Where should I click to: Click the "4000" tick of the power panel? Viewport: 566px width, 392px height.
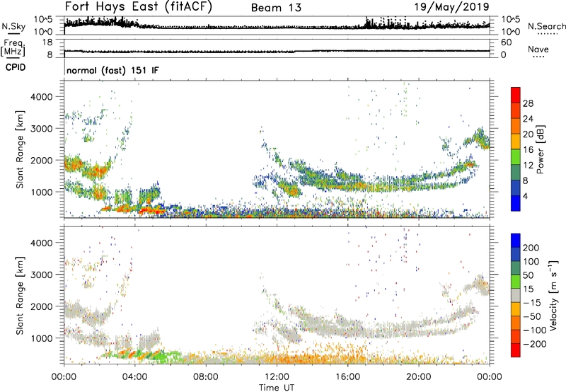(x=41, y=97)
